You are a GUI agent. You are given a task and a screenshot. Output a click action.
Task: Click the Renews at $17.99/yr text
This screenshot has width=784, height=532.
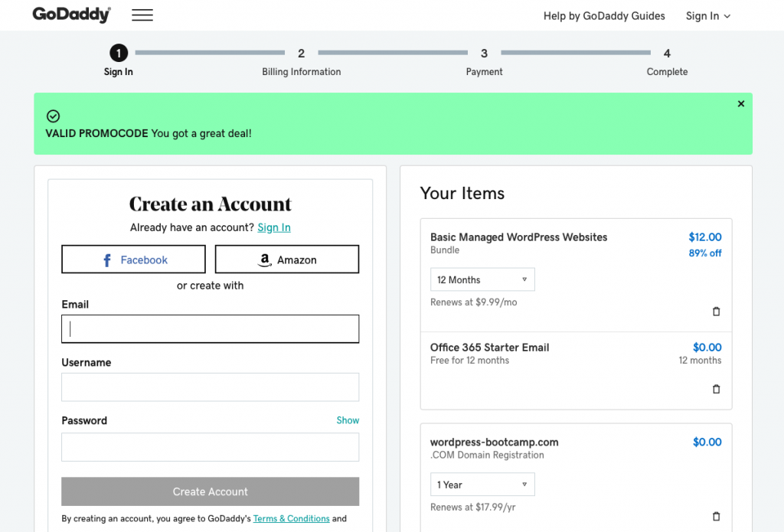click(472, 507)
